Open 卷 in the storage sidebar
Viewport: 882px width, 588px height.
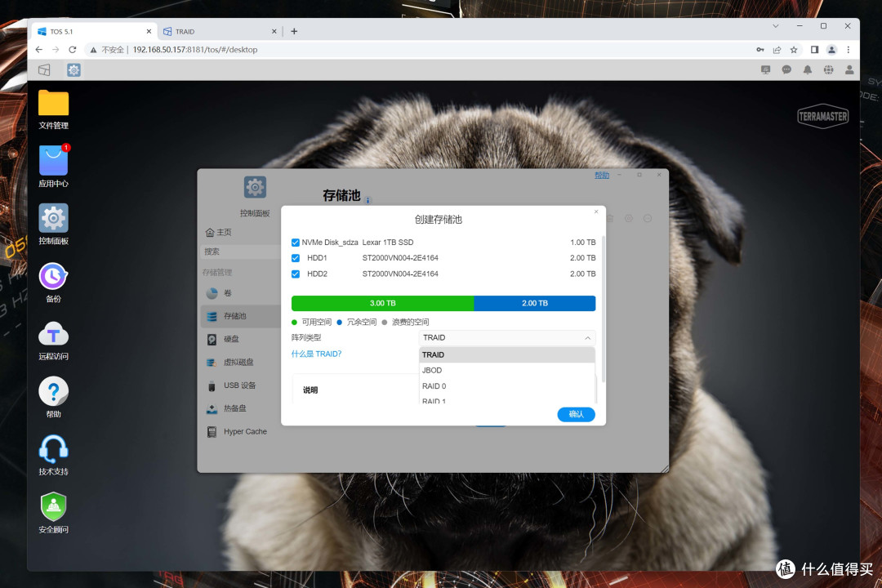point(240,293)
